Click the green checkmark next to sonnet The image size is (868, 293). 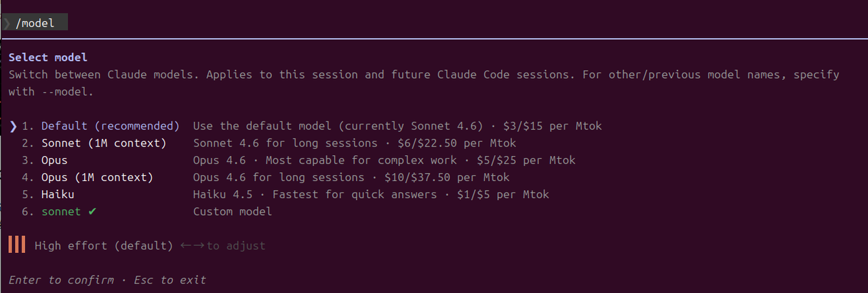tap(92, 212)
